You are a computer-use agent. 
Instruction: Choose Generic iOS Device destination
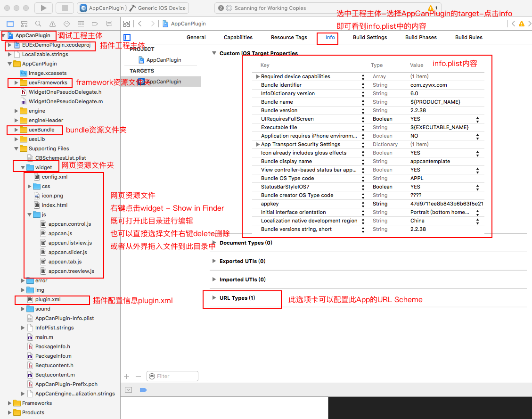click(158, 8)
